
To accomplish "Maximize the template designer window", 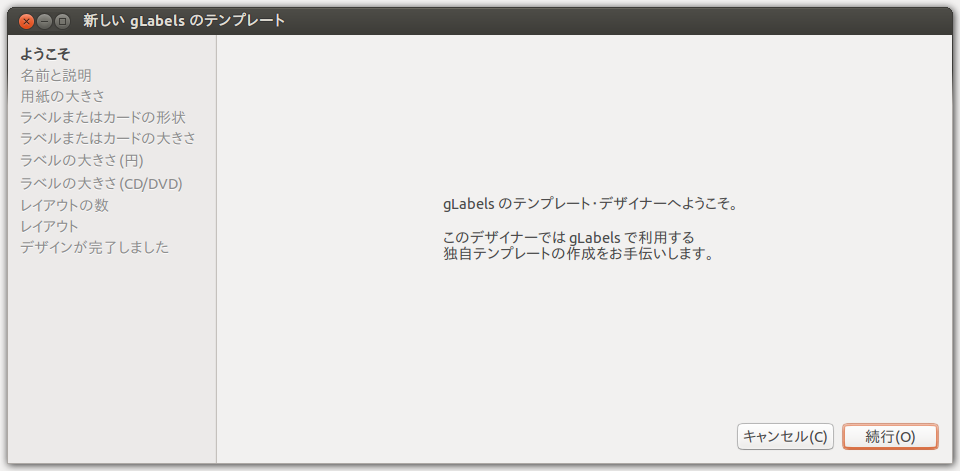I will [x=62, y=21].
